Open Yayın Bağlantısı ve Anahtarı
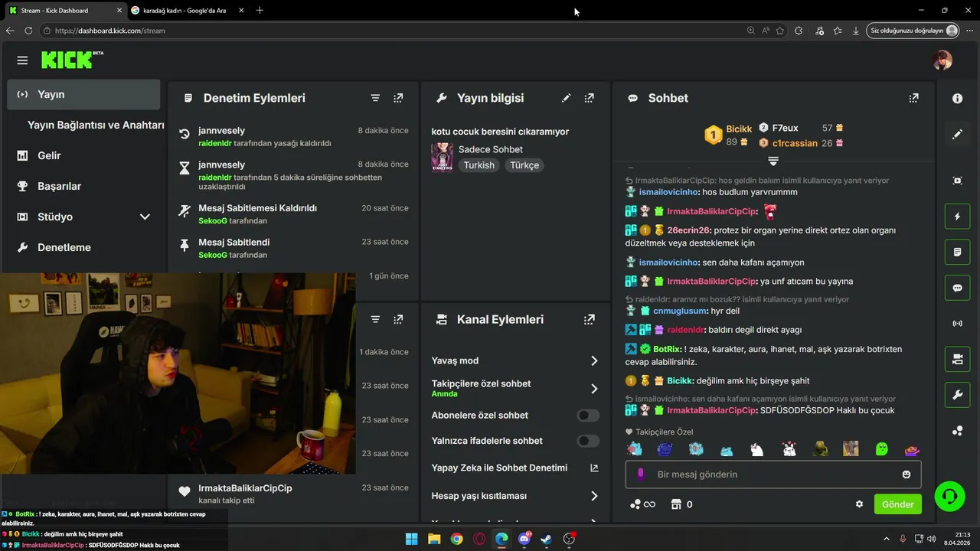Screen dimensions: 980x551 click(96, 125)
